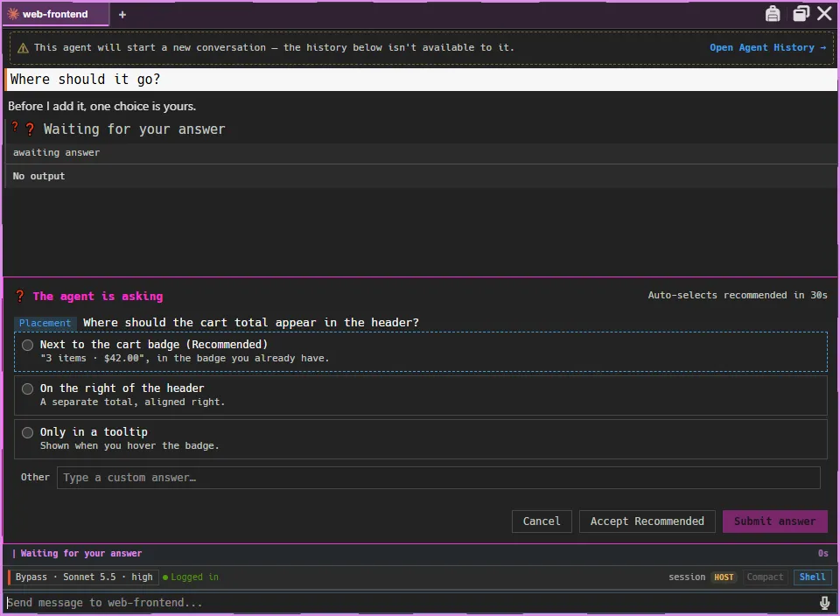
Task: Click the Placement tag label
Action: [x=45, y=323]
